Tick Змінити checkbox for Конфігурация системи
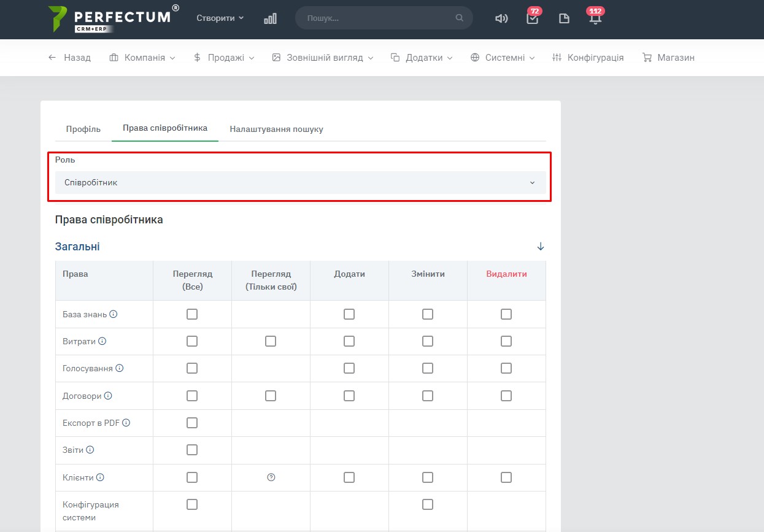Screen dimensions: 764x532 tap(428, 504)
